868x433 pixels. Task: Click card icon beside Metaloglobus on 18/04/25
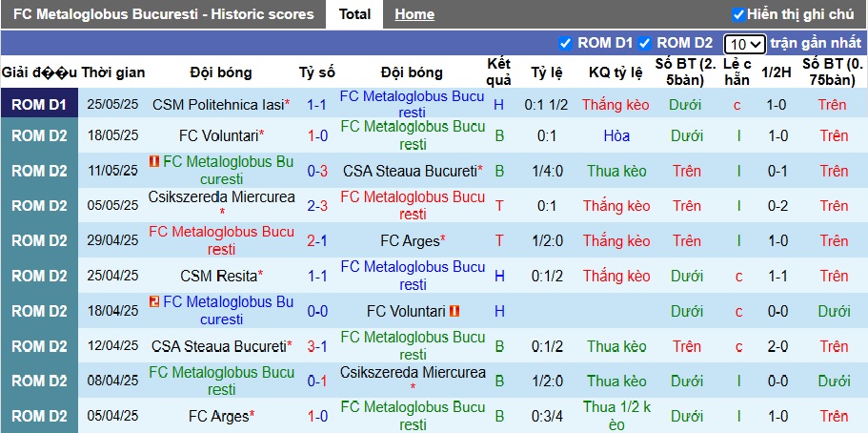click(x=154, y=301)
